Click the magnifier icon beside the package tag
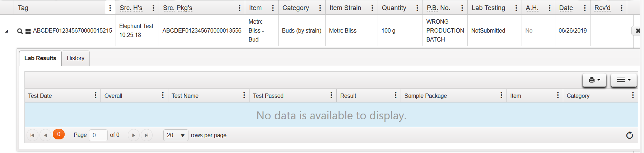The image size is (644, 153). coord(20,31)
